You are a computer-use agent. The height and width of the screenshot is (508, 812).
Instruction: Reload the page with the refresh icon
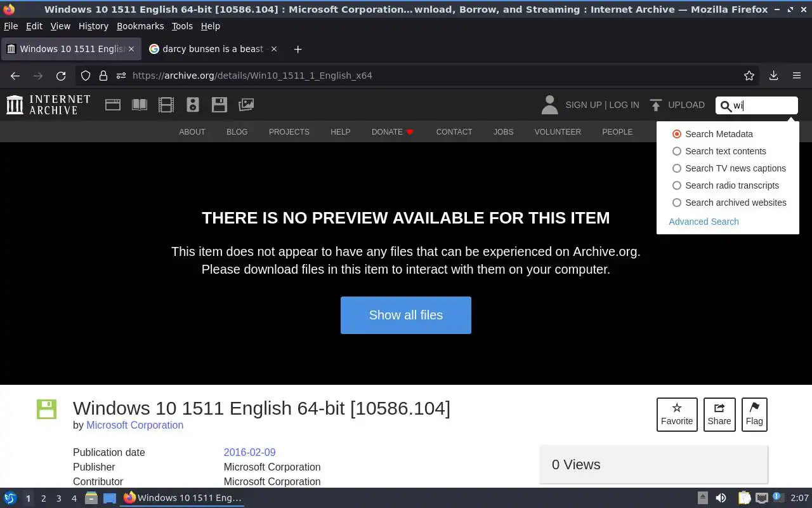(x=61, y=76)
